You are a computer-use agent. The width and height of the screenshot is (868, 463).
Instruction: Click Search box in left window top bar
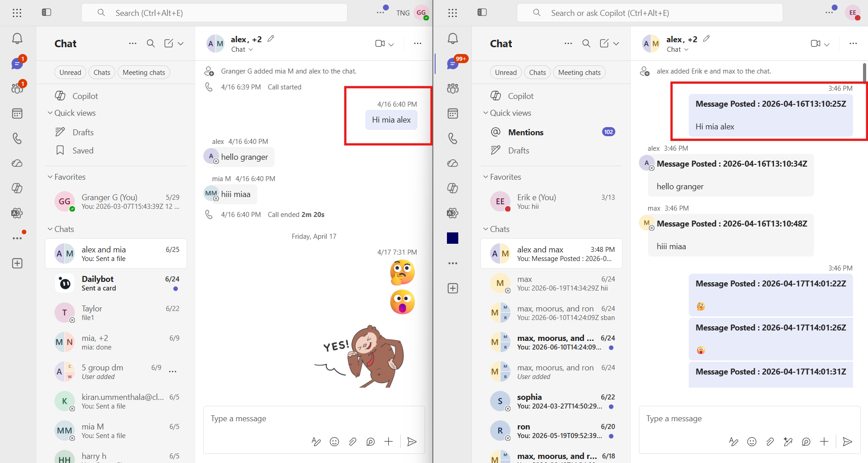pos(214,13)
